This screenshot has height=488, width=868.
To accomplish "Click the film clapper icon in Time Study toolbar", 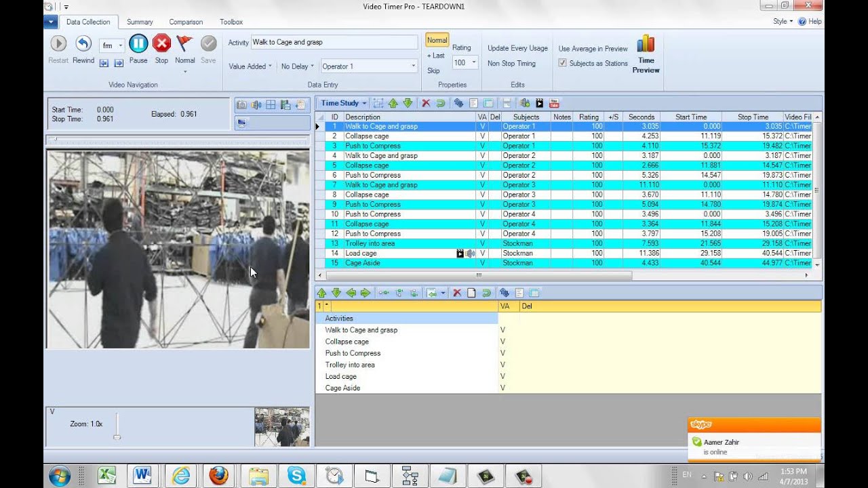I will 540,103.
